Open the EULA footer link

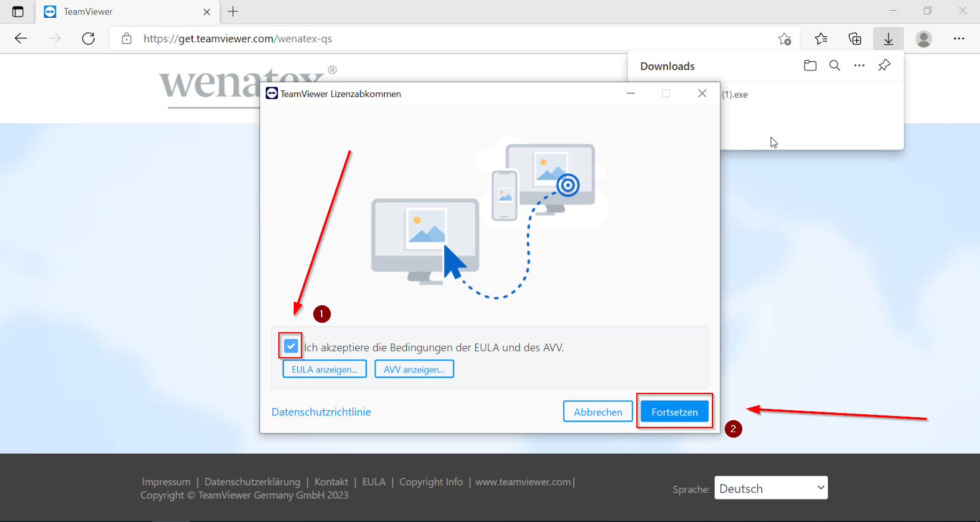[x=374, y=482]
